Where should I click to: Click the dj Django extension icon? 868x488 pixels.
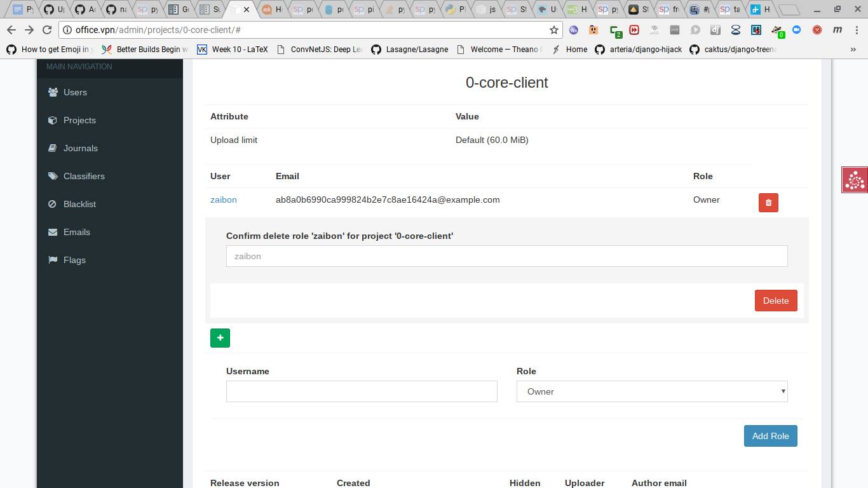(x=715, y=30)
